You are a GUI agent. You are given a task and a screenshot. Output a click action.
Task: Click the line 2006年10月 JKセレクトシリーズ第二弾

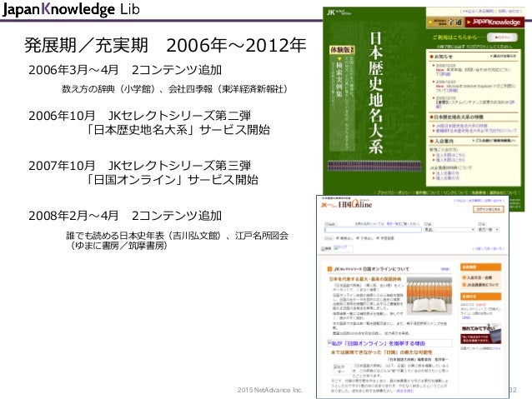[139, 116]
